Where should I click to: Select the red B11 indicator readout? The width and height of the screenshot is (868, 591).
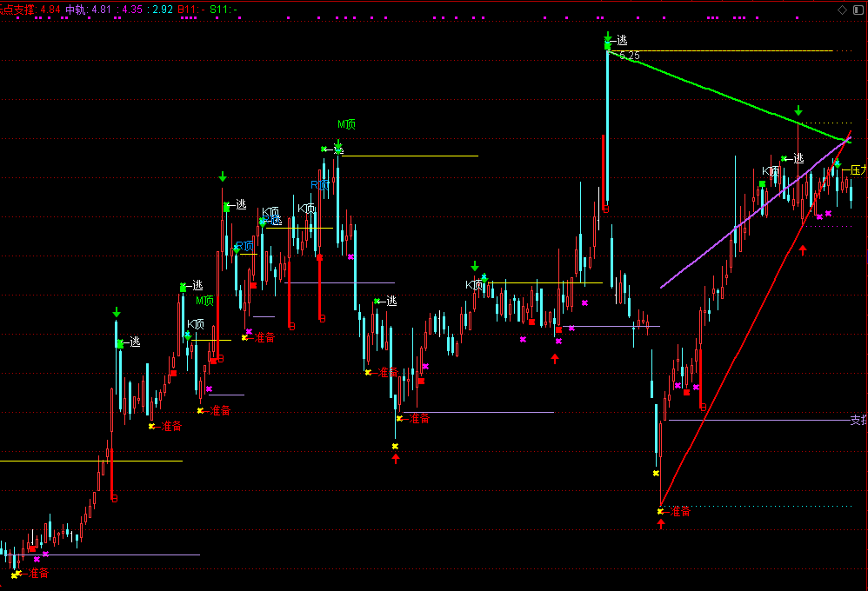click(191, 10)
